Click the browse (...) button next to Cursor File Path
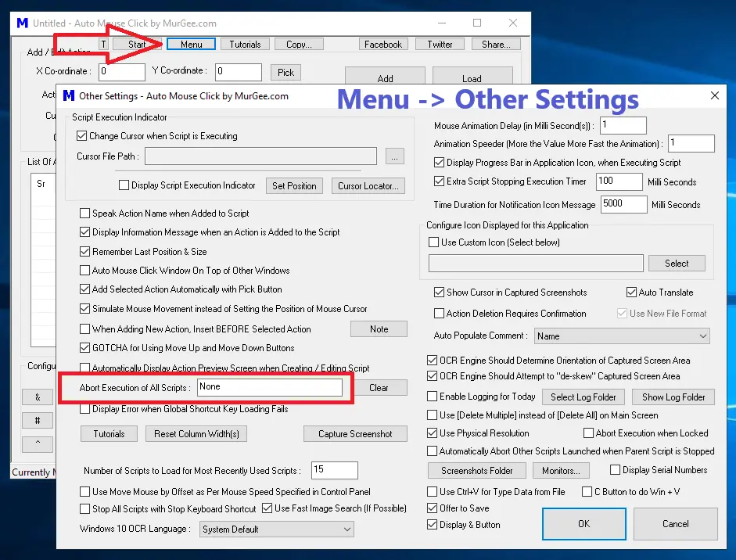Viewport: 736px width, 560px height. [395, 156]
